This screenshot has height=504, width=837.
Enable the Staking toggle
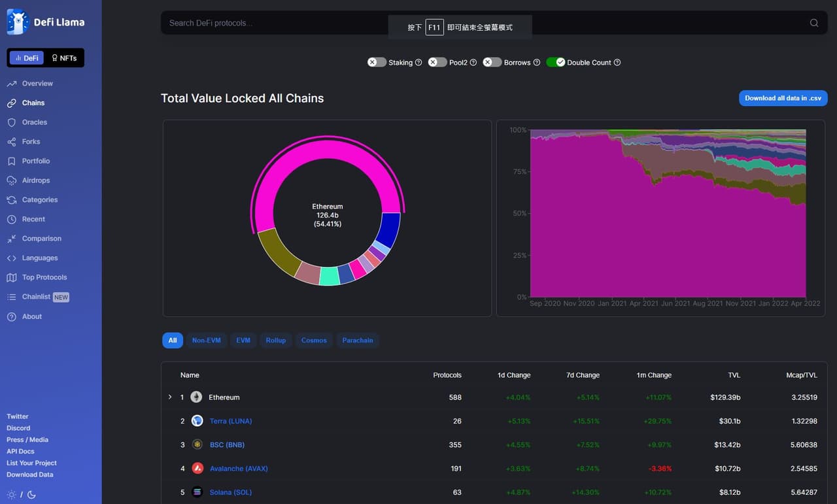tap(377, 62)
